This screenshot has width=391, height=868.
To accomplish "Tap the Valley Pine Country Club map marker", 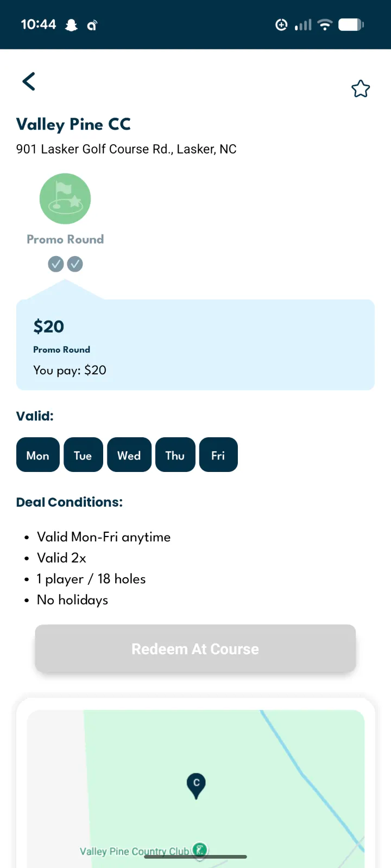I will click(x=200, y=850).
